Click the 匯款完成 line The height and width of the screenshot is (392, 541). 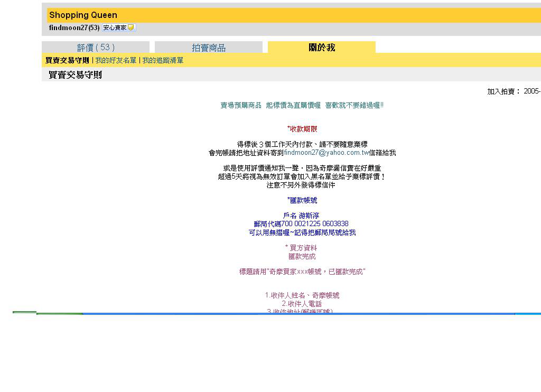302,256
